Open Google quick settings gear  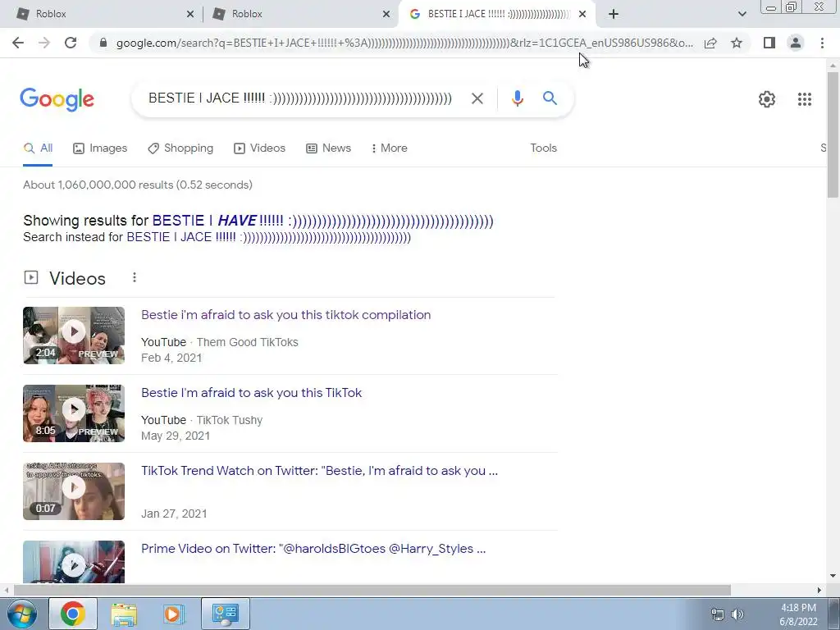point(767,99)
